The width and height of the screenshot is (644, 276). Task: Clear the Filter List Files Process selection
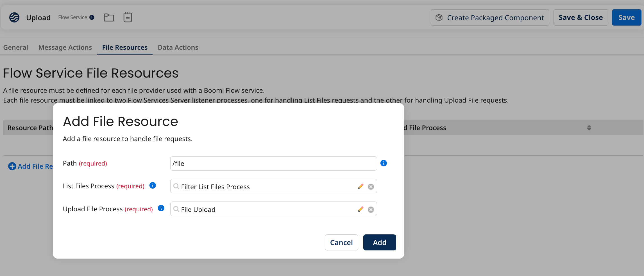click(371, 186)
